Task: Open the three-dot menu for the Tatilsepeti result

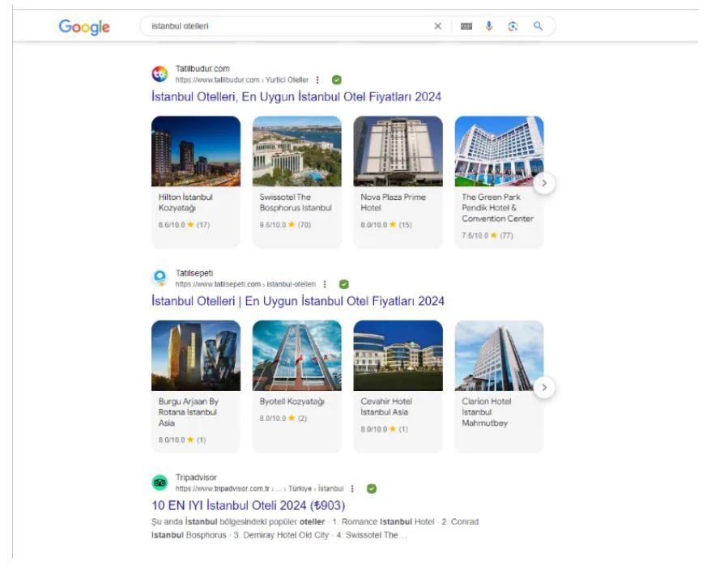Action: (325, 284)
